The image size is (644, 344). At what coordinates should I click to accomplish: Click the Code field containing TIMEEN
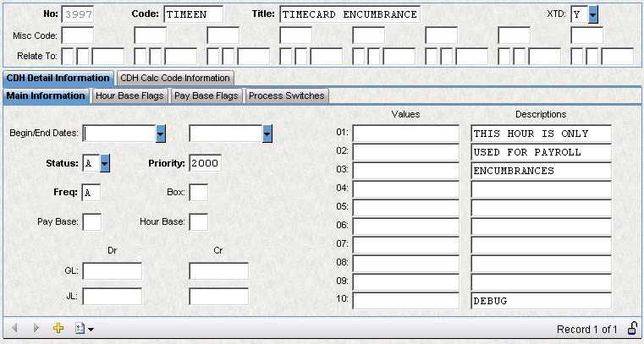191,14
